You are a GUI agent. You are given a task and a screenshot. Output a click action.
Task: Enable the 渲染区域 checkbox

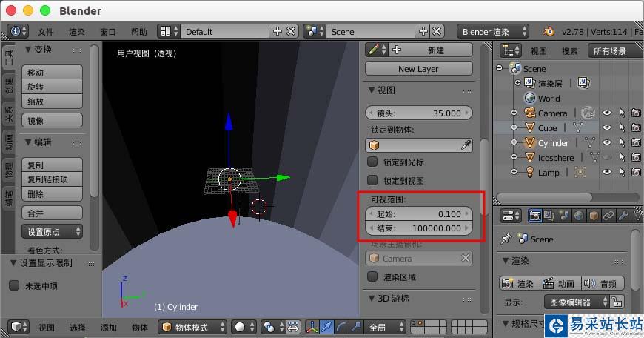point(372,276)
